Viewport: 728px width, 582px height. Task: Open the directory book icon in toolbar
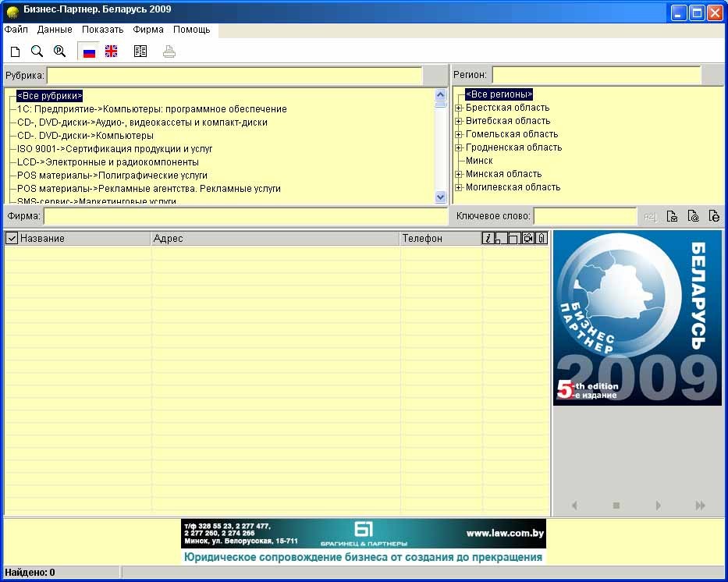coord(140,51)
